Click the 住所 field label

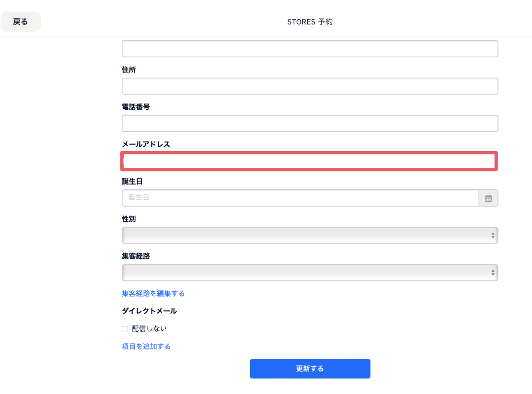coord(129,70)
